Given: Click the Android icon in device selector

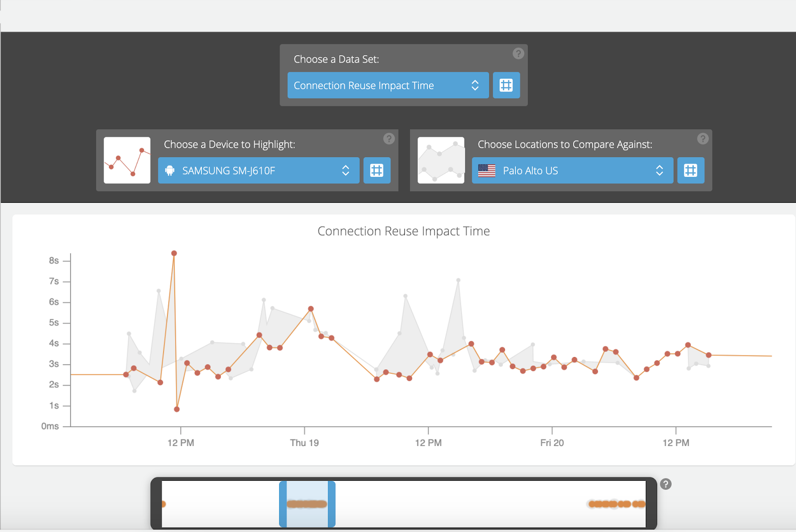Looking at the screenshot, I should pyautogui.click(x=170, y=171).
